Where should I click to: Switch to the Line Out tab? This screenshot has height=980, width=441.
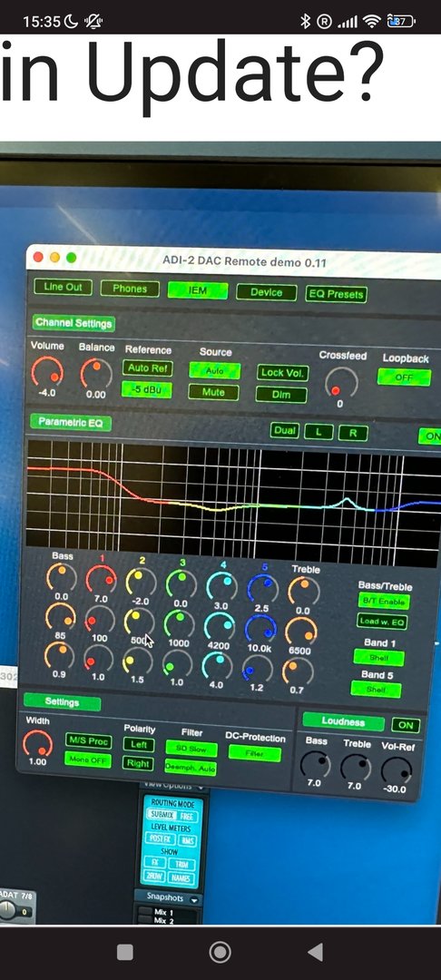point(64,287)
